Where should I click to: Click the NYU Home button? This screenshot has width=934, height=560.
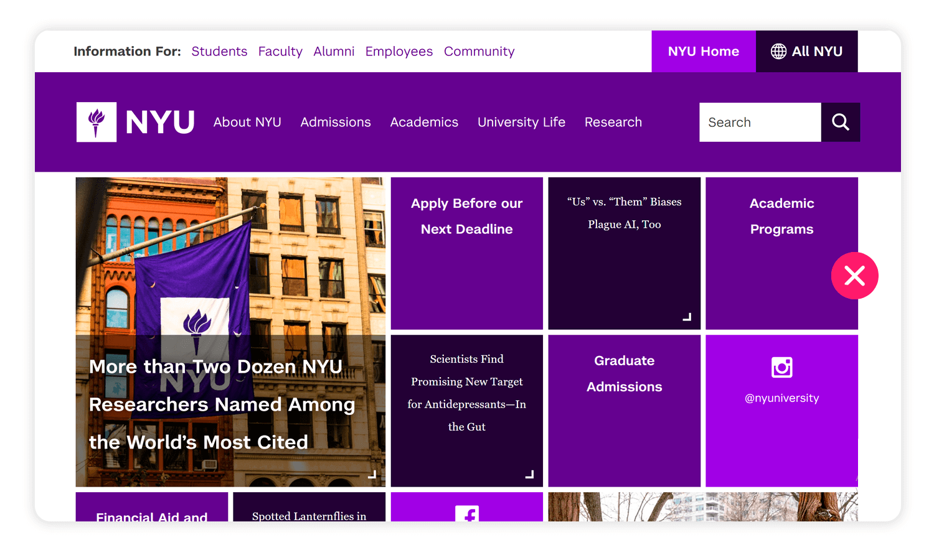click(x=704, y=52)
